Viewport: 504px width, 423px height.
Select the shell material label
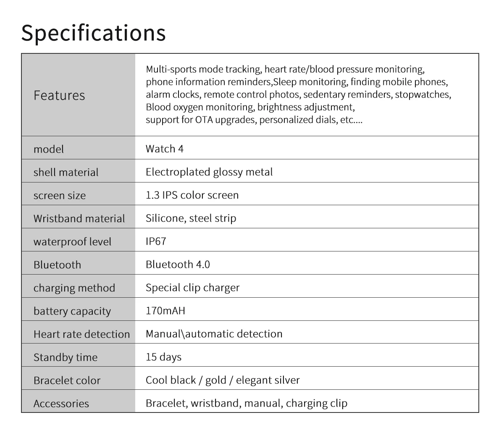coord(66,172)
